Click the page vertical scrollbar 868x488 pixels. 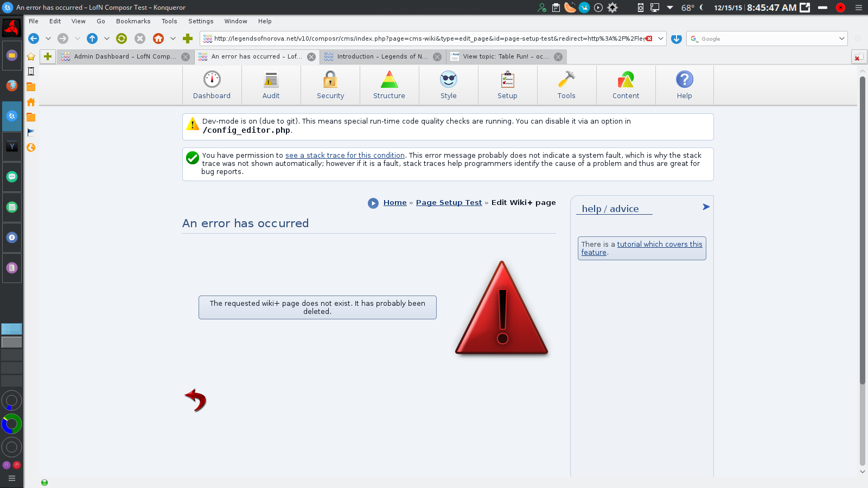(862, 228)
